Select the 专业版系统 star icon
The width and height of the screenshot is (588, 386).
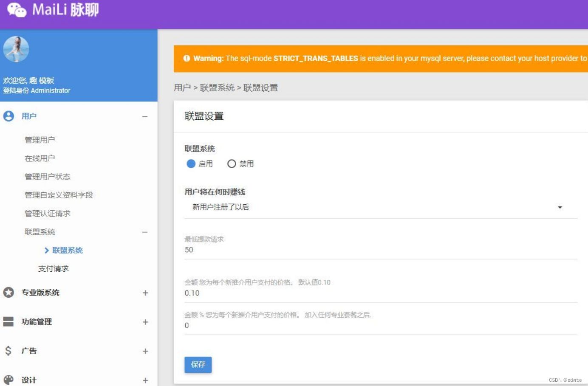(8, 293)
